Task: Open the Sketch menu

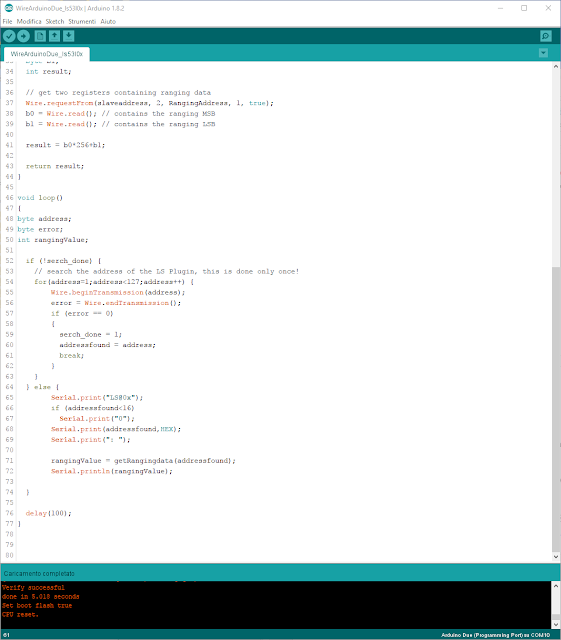Action: 55,22
